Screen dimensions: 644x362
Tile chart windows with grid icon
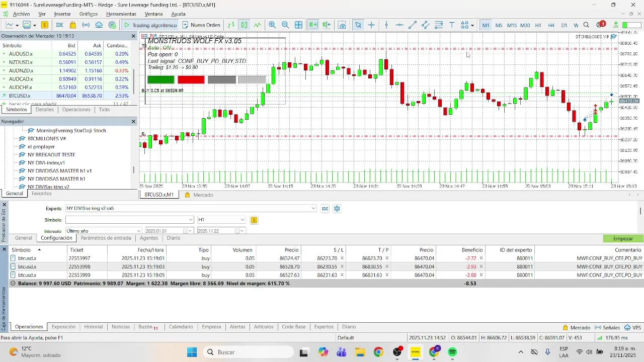[298, 25]
